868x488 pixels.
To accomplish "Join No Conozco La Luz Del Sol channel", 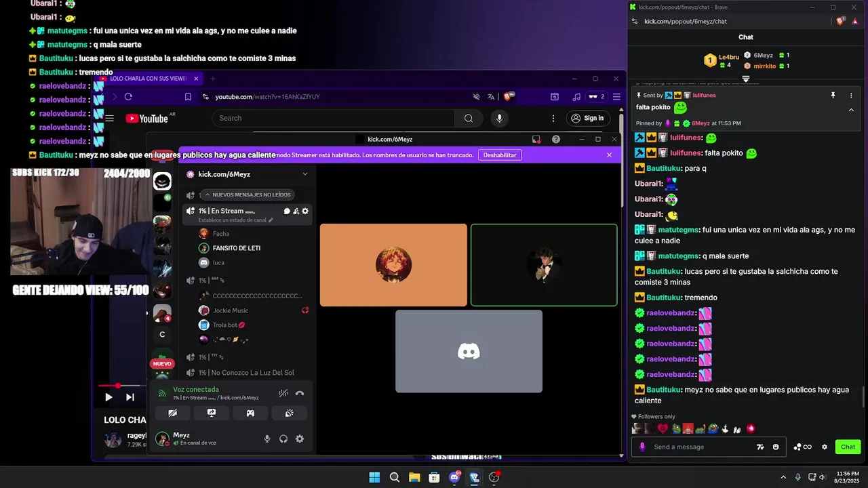I will click(247, 373).
